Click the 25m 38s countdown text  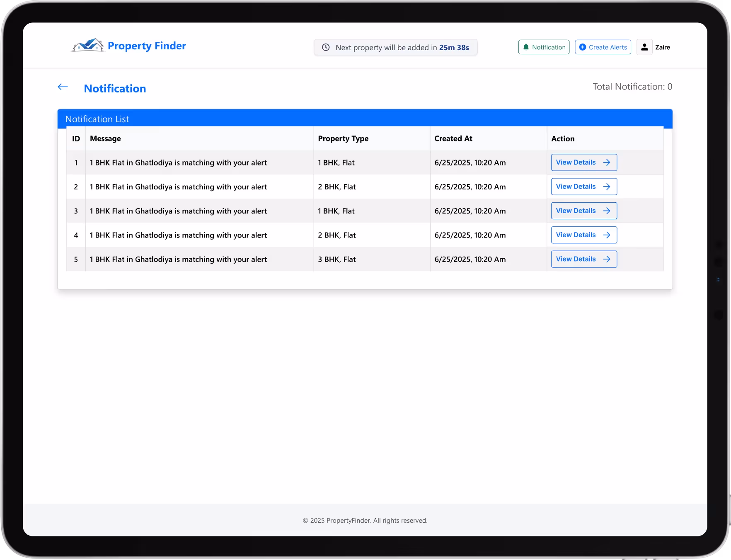(x=454, y=48)
